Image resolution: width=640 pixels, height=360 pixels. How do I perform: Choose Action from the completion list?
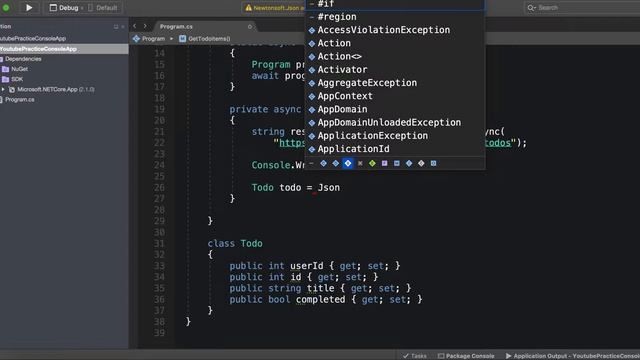click(395, 43)
